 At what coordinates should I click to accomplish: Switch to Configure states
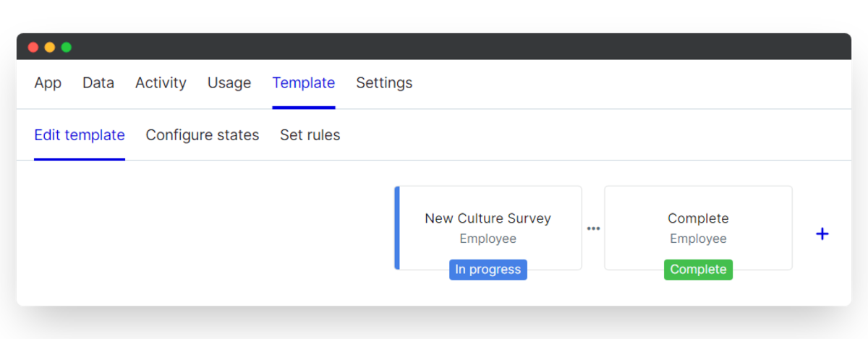[203, 135]
